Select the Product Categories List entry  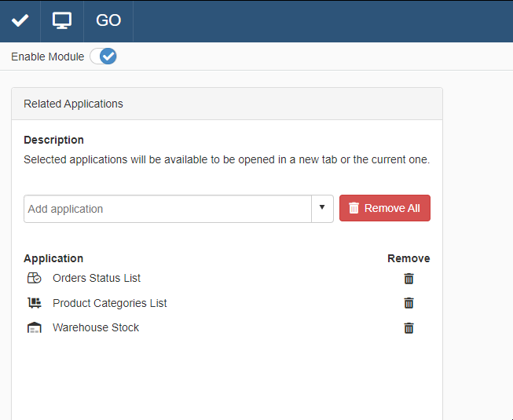coord(110,303)
